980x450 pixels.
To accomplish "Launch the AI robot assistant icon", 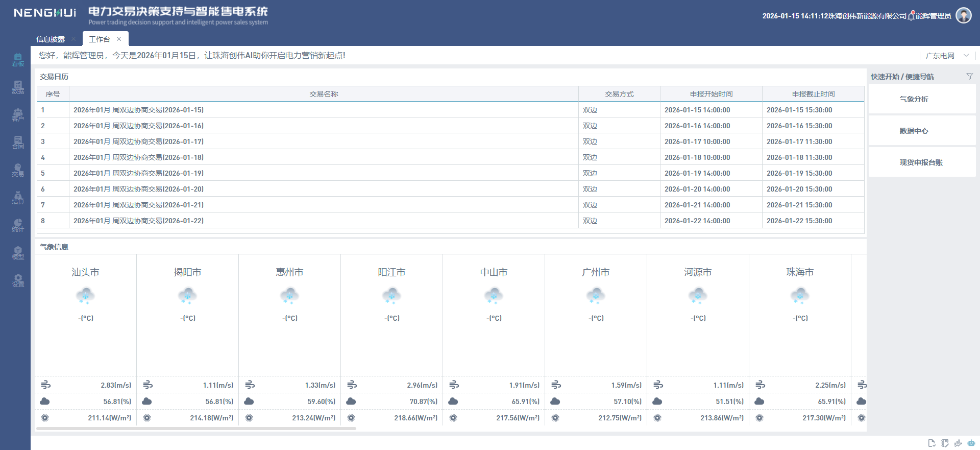I will click(971, 443).
